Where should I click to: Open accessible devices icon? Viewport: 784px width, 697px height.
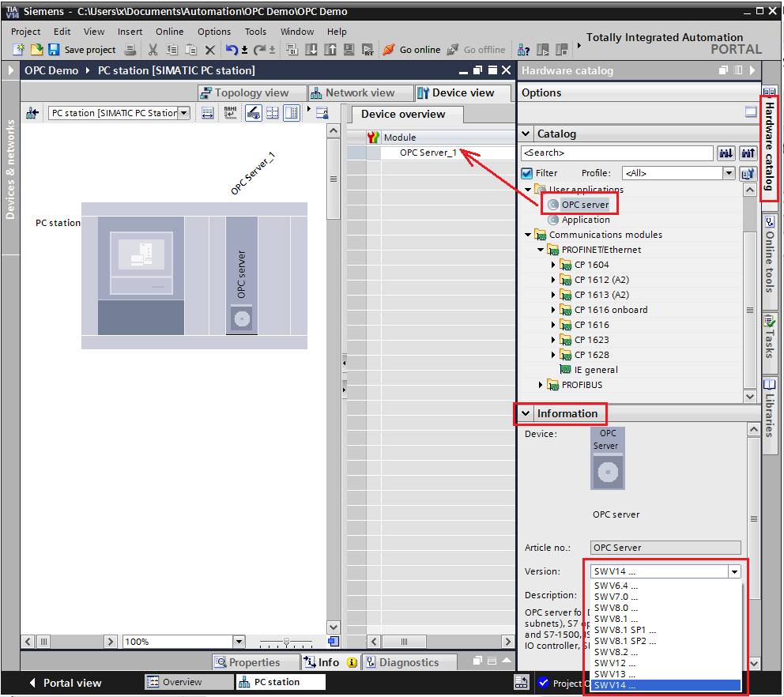(523, 50)
